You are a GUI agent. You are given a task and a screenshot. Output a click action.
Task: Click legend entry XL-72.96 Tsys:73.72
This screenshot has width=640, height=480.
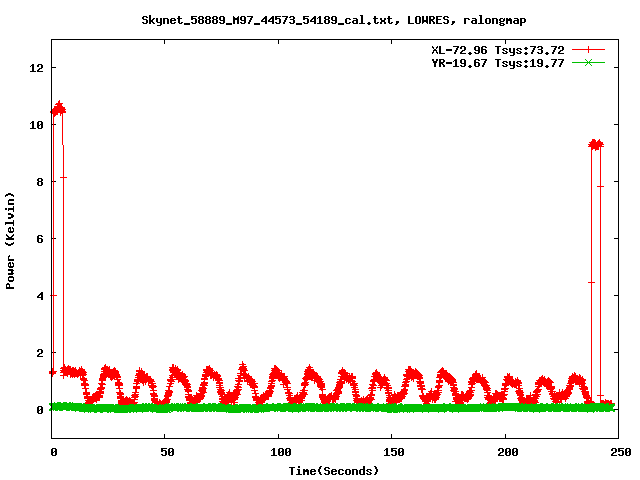click(x=498, y=50)
